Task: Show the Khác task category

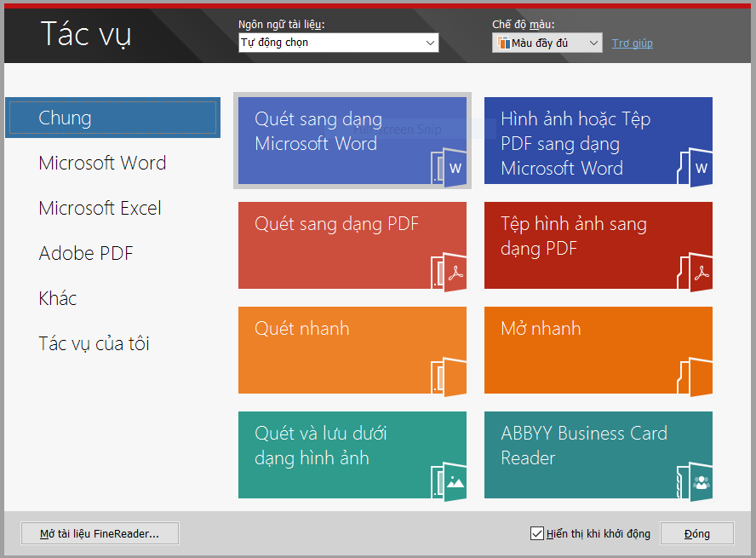Action: (57, 298)
